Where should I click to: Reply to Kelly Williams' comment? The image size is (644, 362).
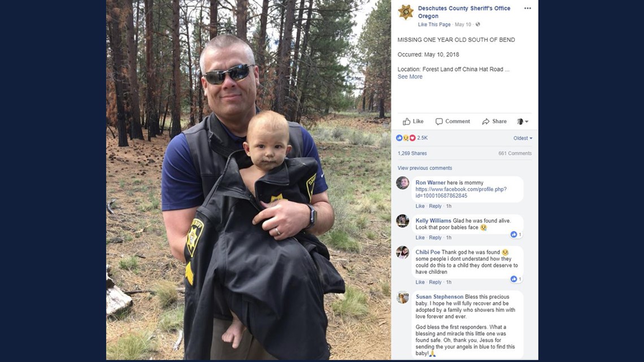pos(435,238)
